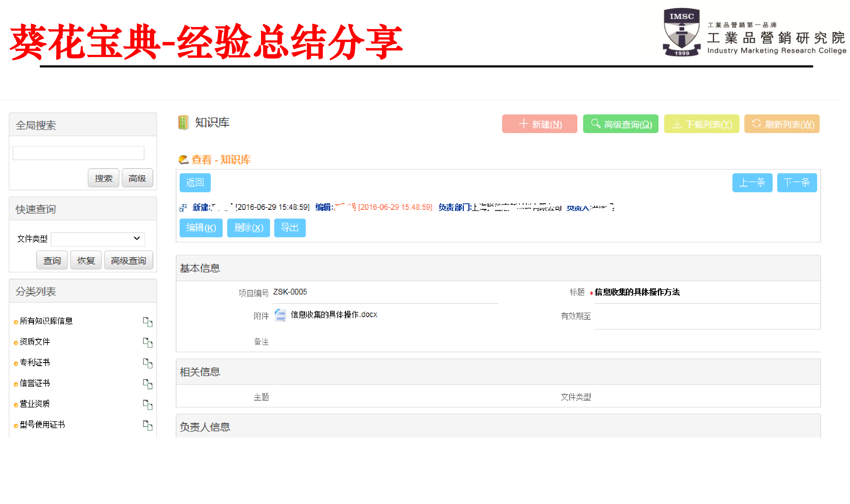Click the copy icon beside 所有知识库信息

tap(148, 322)
